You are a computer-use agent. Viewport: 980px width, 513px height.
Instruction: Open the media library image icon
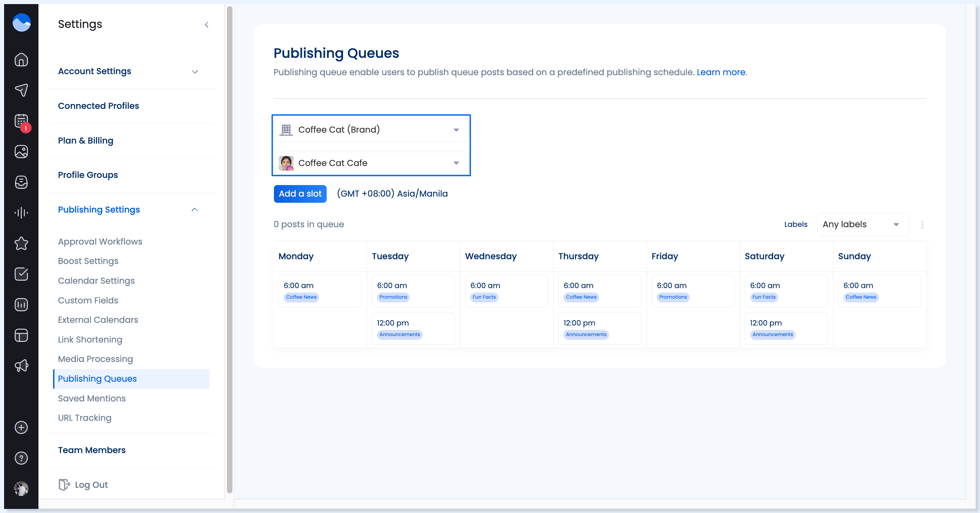21,151
